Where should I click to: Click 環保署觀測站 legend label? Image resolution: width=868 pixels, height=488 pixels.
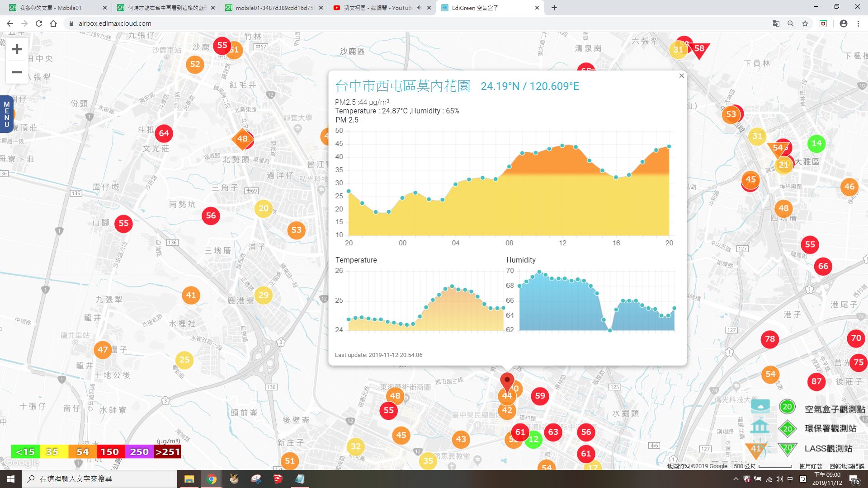coord(830,428)
